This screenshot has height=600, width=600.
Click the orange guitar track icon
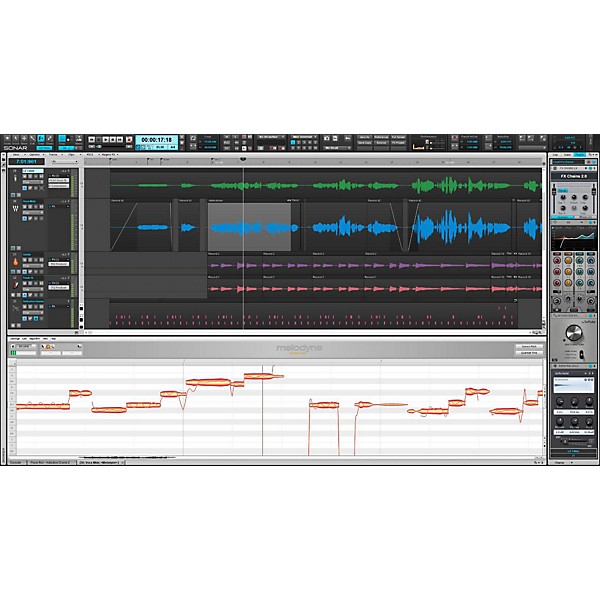pyautogui.click(x=15, y=262)
